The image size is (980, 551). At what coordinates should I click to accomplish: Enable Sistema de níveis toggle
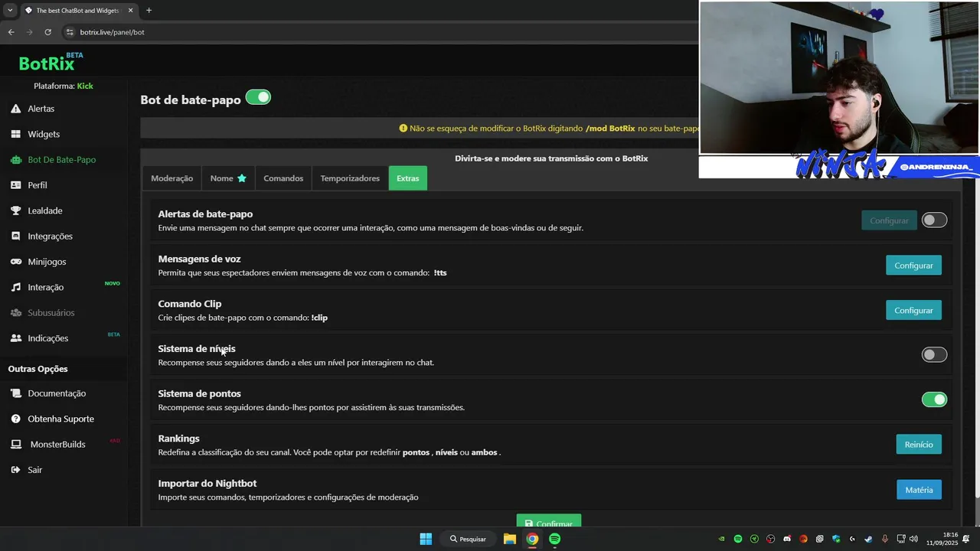pos(934,354)
